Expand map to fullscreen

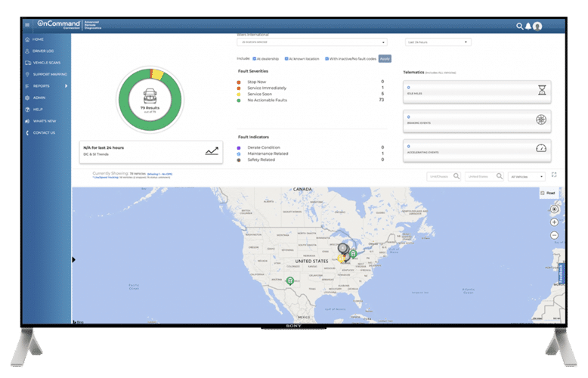[555, 175]
